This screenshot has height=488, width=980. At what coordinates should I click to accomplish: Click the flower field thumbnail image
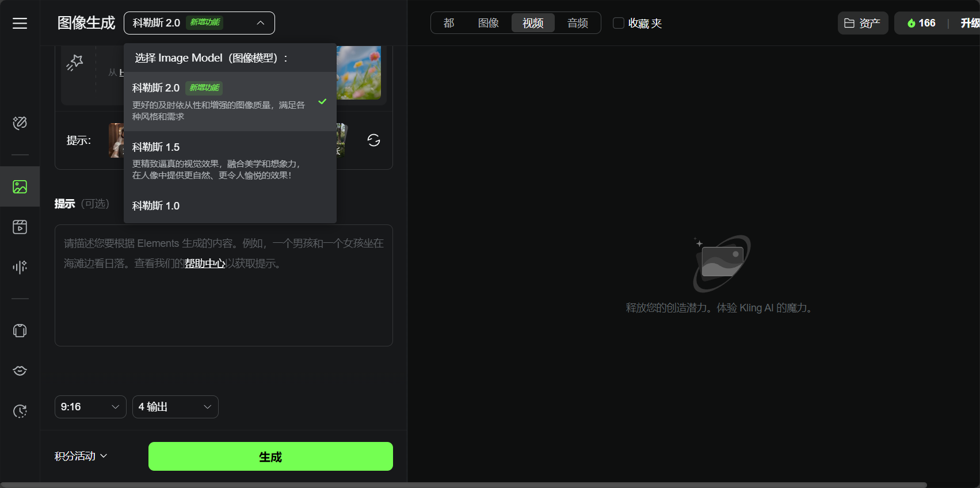point(359,73)
